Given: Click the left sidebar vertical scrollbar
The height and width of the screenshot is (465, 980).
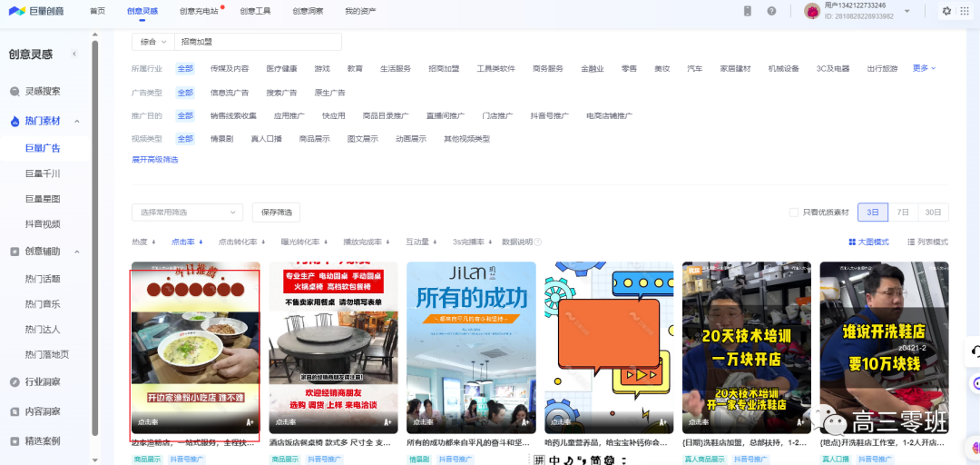Looking at the screenshot, I should [x=95, y=238].
